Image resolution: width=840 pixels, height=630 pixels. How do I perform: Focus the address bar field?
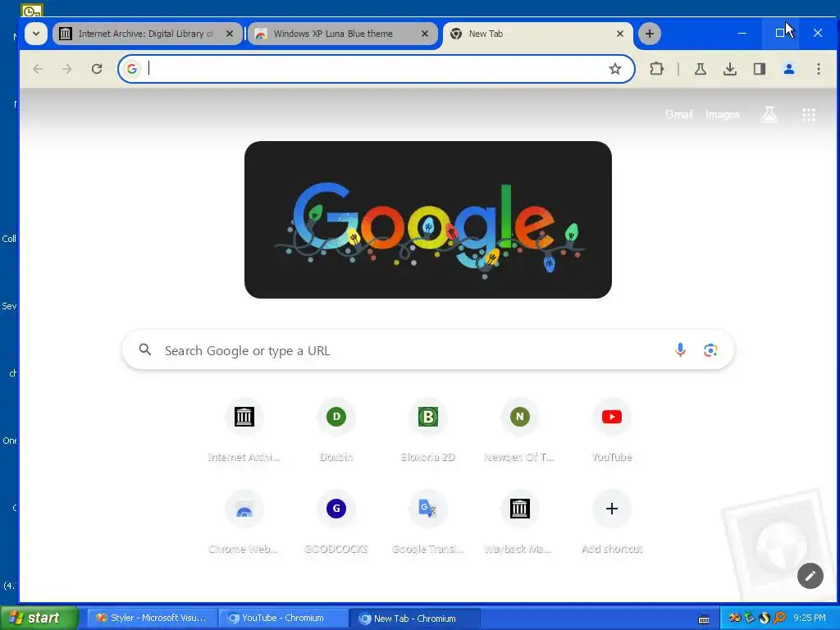click(376, 69)
